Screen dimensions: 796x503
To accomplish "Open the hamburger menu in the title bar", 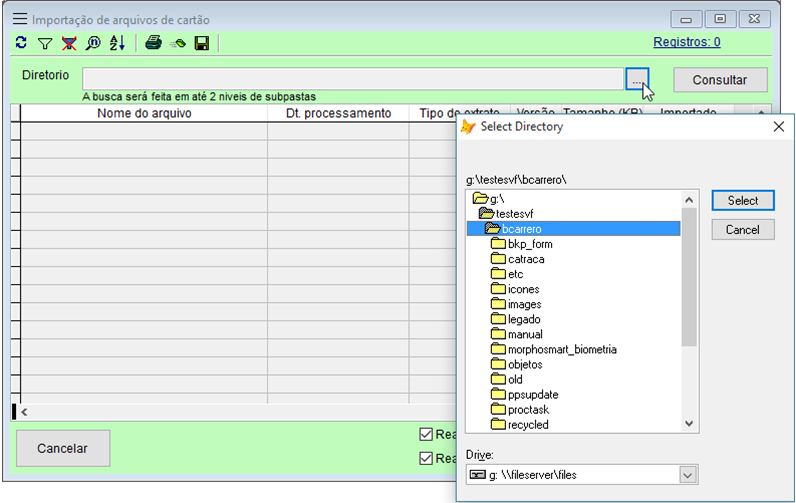I will (x=19, y=19).
